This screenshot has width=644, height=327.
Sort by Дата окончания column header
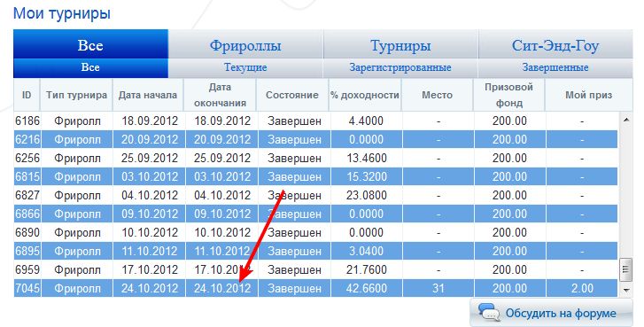click(221, 95)
